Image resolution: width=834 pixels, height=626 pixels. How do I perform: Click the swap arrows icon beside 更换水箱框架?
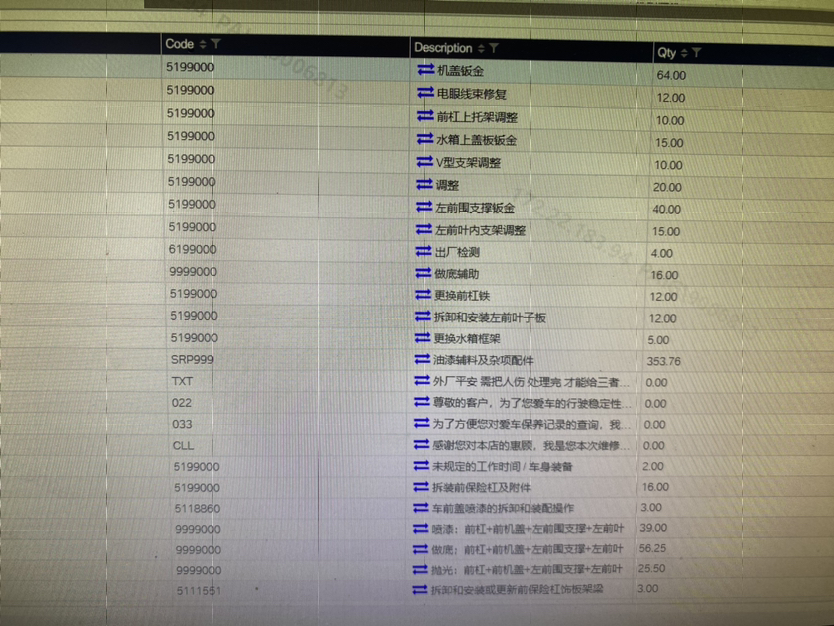pyautogui.click(x=422, y=338)
